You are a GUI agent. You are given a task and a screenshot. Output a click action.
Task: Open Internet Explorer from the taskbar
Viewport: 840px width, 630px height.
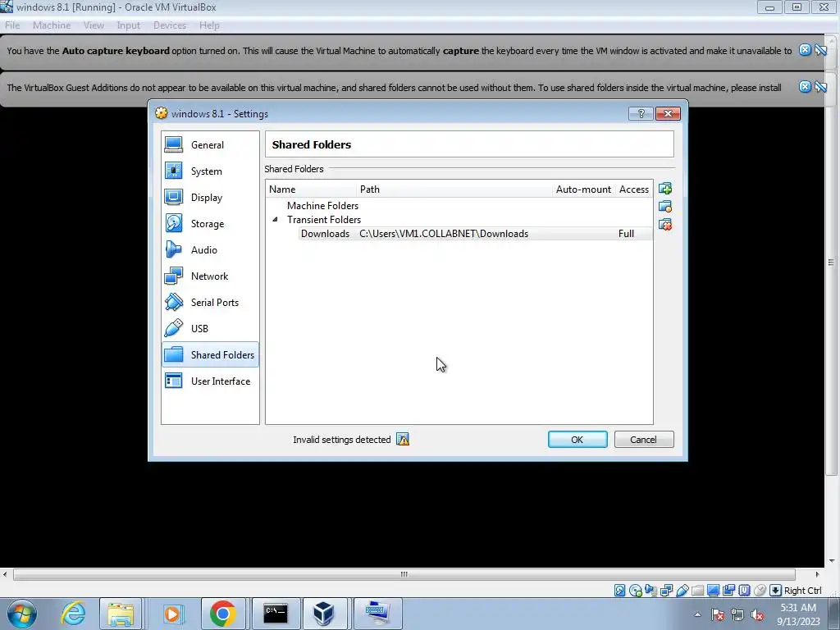point(73,614)
